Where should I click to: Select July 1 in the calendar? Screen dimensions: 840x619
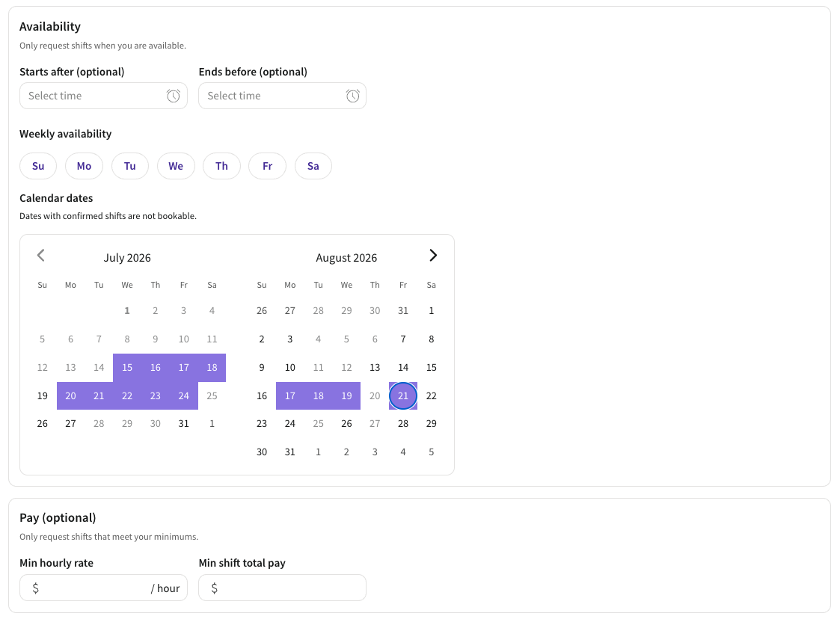[x=127, y=310]
